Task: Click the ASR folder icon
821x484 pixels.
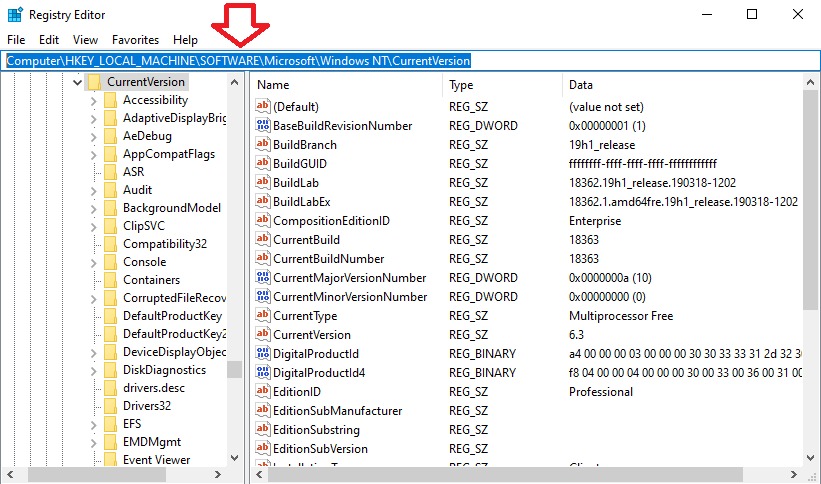Action: 110,172
